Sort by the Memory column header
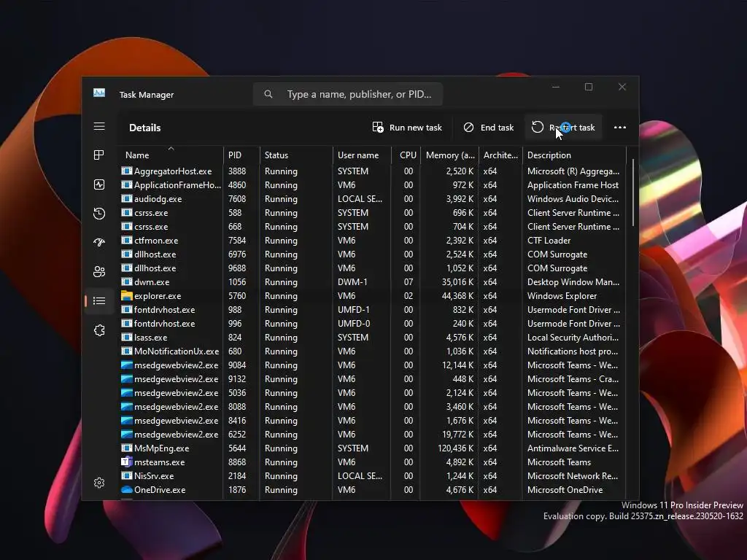 449,155
